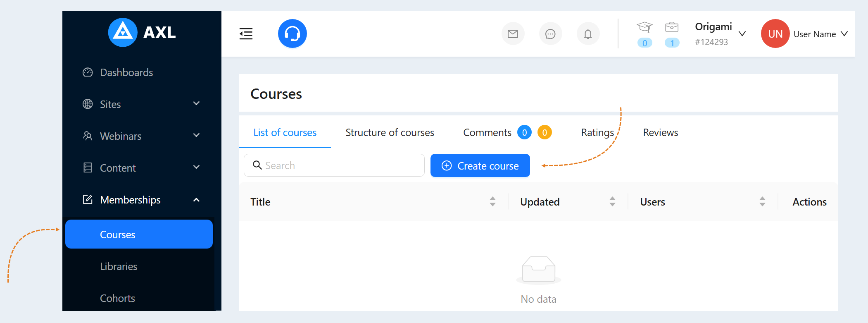The width and height of the screenshot is (868, 323).
Task: Select Courses in the sidebar
Action: pos(139,234)
